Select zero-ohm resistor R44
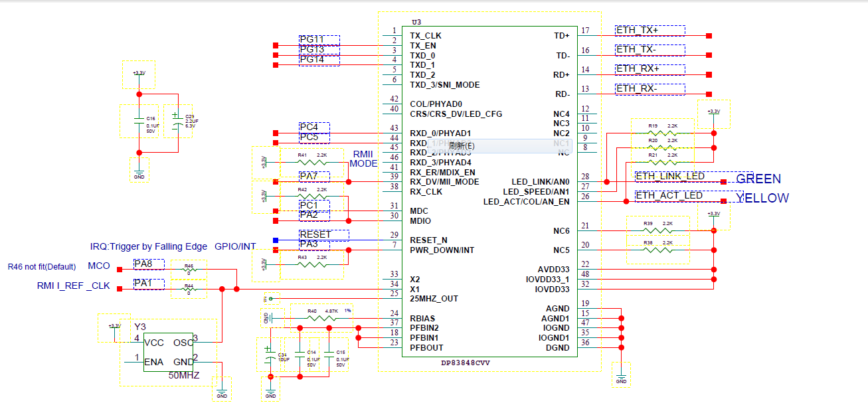Image resolution: width=868 pixels, height=419 pixels. [189, 290]
